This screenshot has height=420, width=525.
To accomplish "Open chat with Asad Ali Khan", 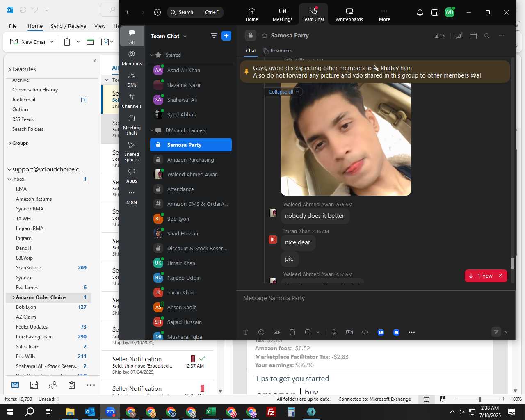I will (x=191, y=70).
